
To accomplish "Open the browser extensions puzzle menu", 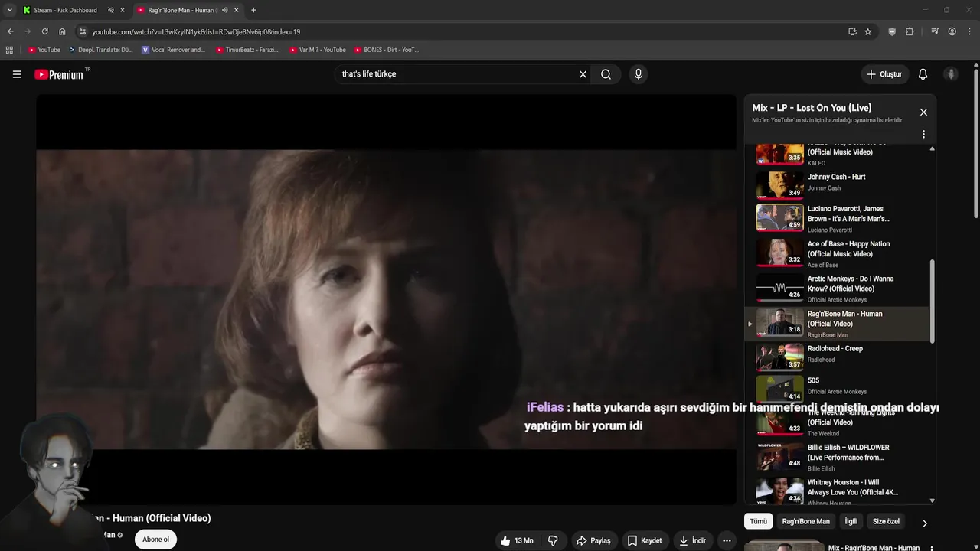I will [910, 31].
